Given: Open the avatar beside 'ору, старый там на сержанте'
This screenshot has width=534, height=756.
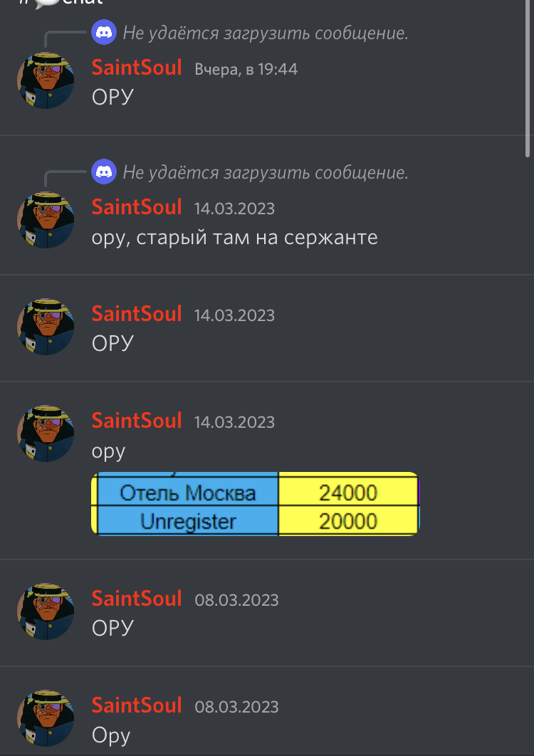Looking at the screenshot, I should (46, 221).
